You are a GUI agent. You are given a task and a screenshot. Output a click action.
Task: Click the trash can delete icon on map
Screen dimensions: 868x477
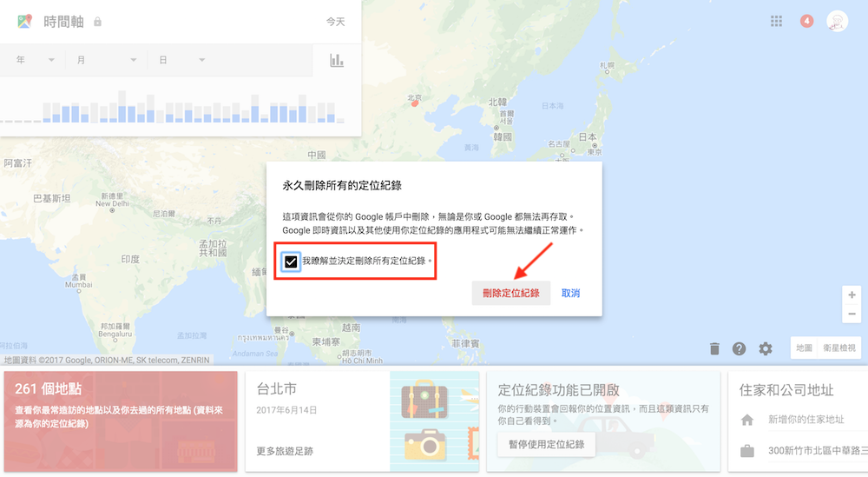714,348
